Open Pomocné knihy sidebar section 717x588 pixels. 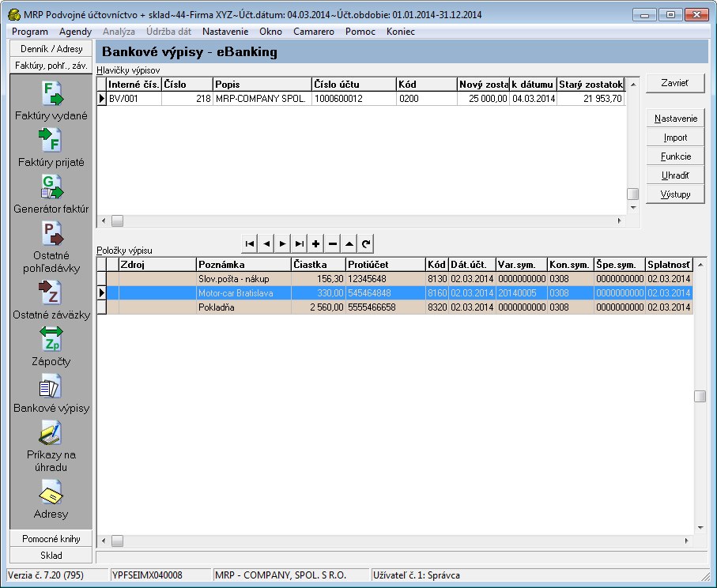pyautogui.click(x=51, y=539)
